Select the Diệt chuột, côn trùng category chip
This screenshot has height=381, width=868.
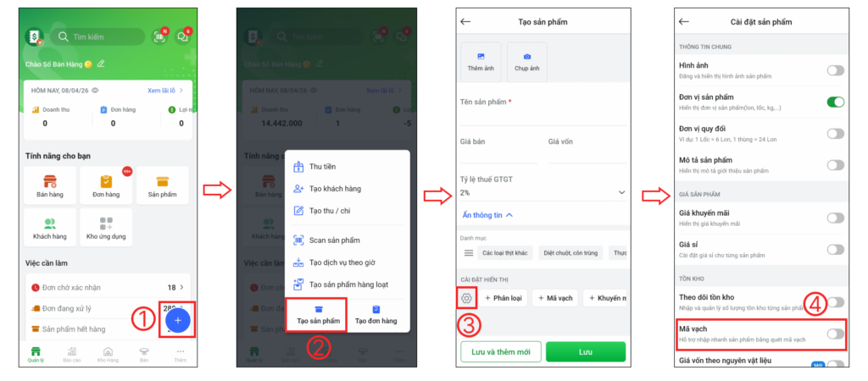tap(570, 253)
